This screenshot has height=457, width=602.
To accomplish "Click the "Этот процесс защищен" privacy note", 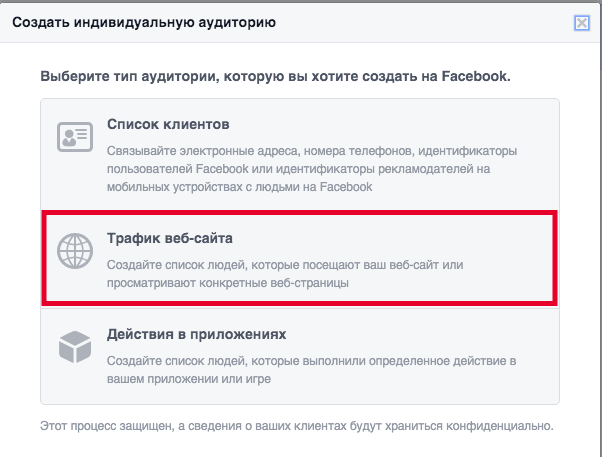I will [297, 426].
